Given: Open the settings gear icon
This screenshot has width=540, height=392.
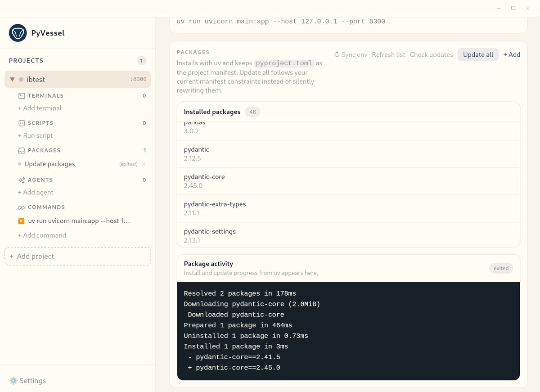Looking at the screenshot, I should 13,381.
